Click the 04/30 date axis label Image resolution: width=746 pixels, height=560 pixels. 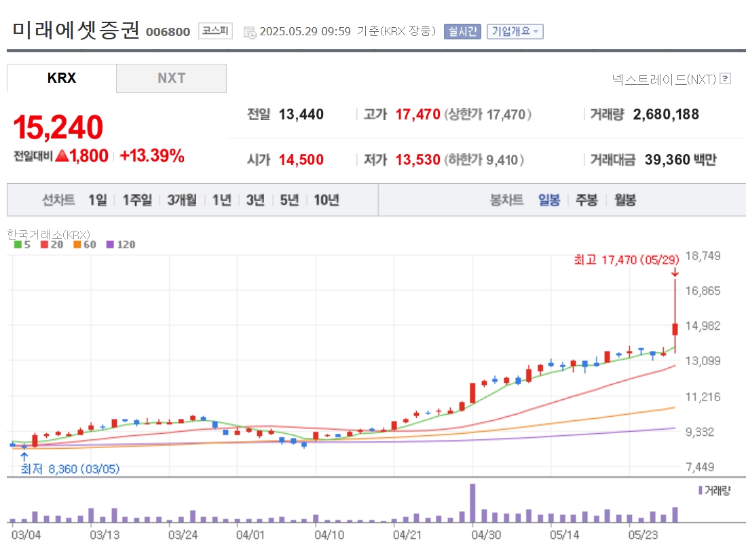(486, 535)
